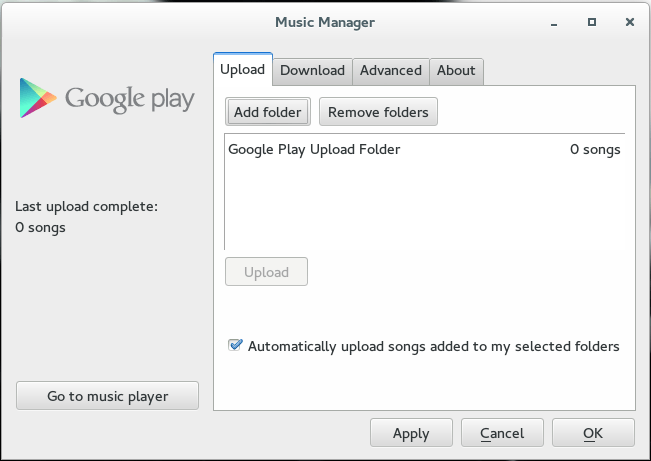Toggle automatically upload songs checkbox
Screen dimensions: 651x461
235,345
